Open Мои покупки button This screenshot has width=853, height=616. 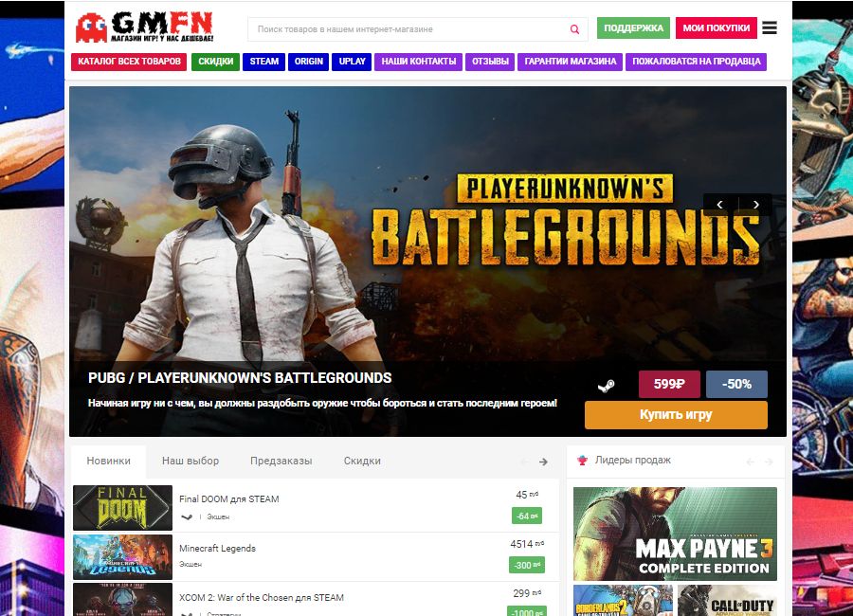(716, 28)
